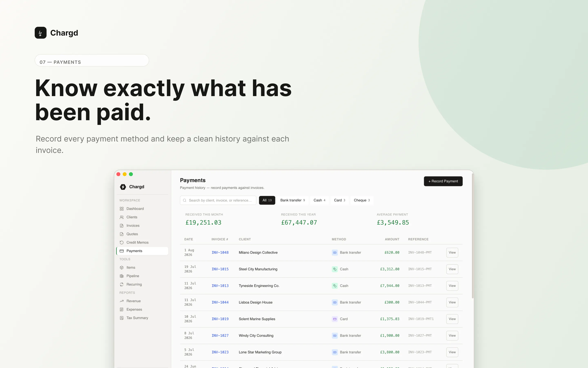This screenshot has width=588, height=368.
Task: View the Solent Marine Supplies payment
Action: [452, 319]
